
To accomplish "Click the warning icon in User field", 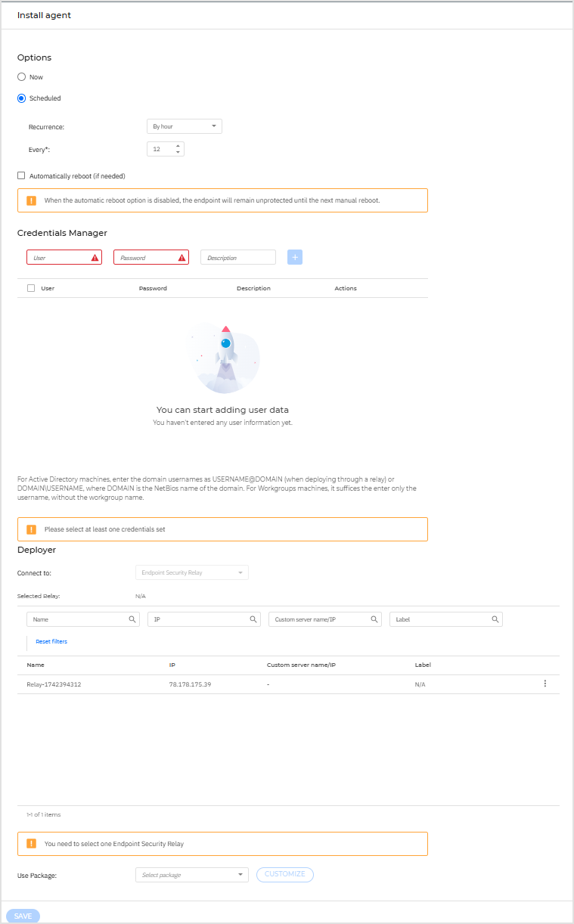I will 95,258.
